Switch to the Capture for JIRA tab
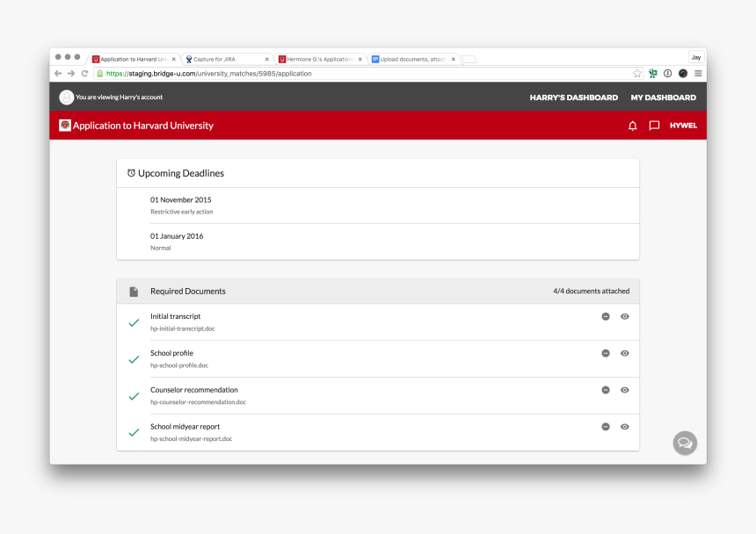Screen dimensions: 756x534 [224, 60]
